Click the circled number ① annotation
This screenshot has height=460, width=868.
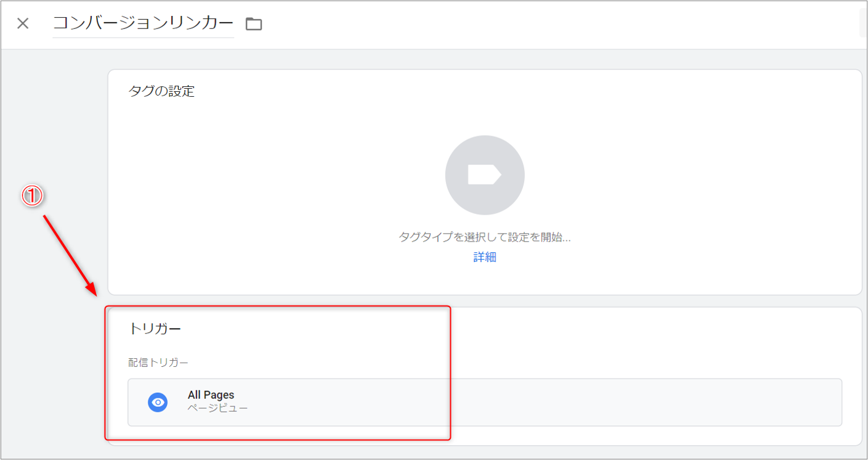tap(32, 196)
